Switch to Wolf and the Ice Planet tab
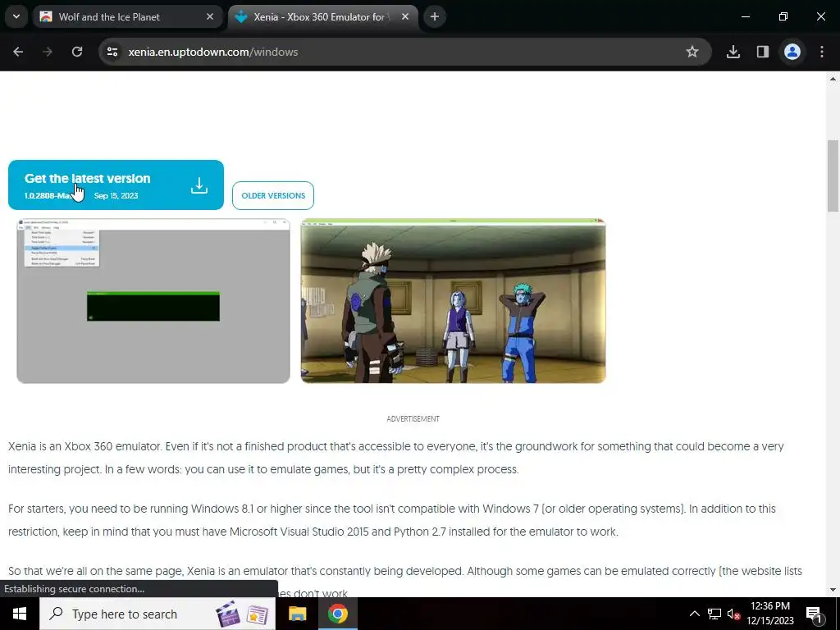840x630 pixels. click(128, 16)
